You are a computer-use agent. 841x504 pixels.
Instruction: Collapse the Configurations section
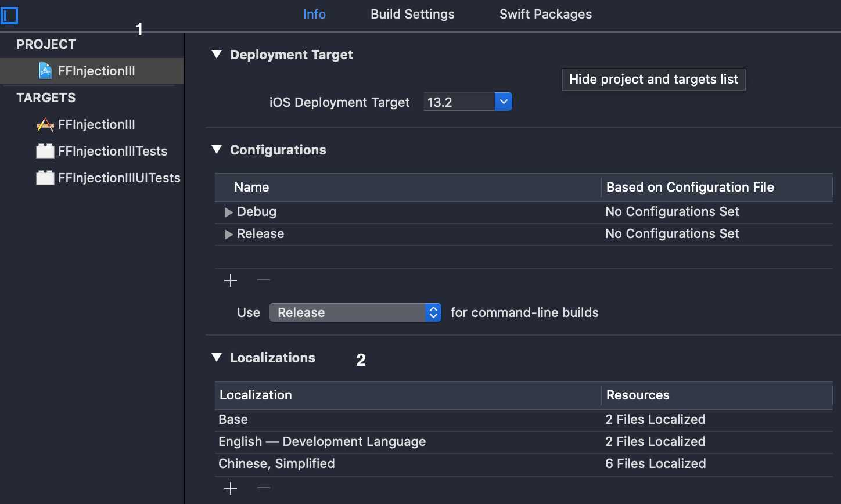217,150
